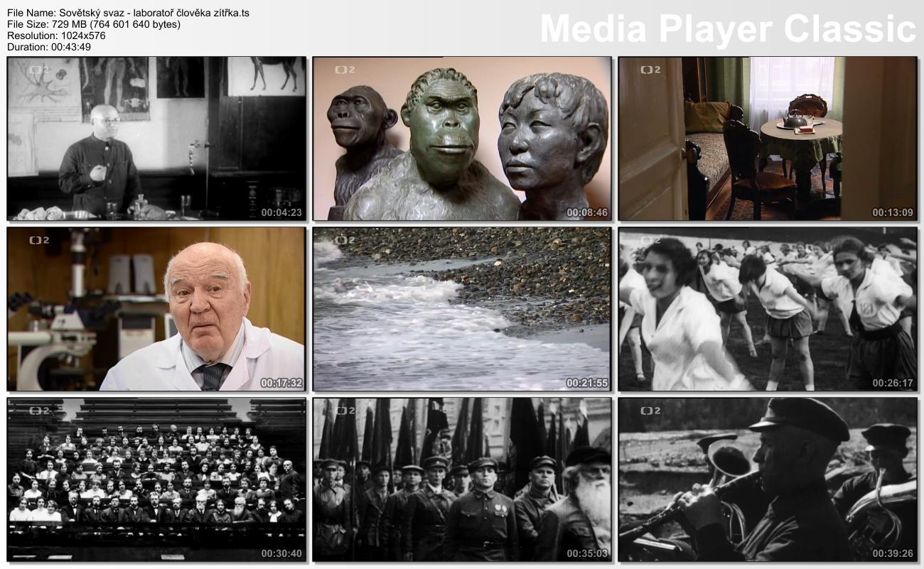Screen dimensions: 924x569
Task: Open the thumbnail of soldiers with flags
Action: [x=462, y=479]
